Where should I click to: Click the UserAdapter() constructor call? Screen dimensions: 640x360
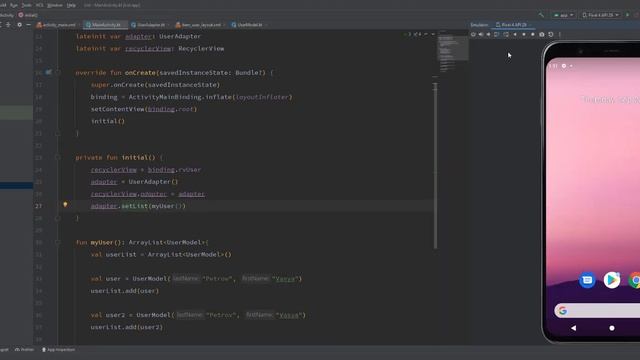click(153, 182)
